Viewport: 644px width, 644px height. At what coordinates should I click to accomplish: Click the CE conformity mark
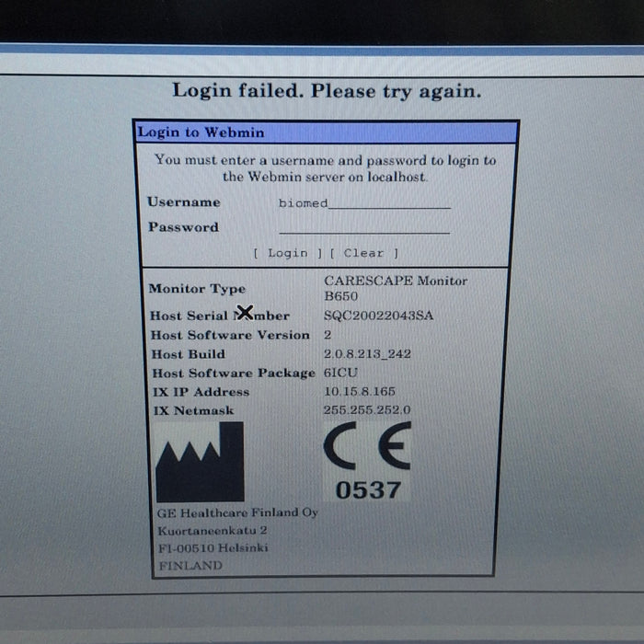click(x=366, y=451)
